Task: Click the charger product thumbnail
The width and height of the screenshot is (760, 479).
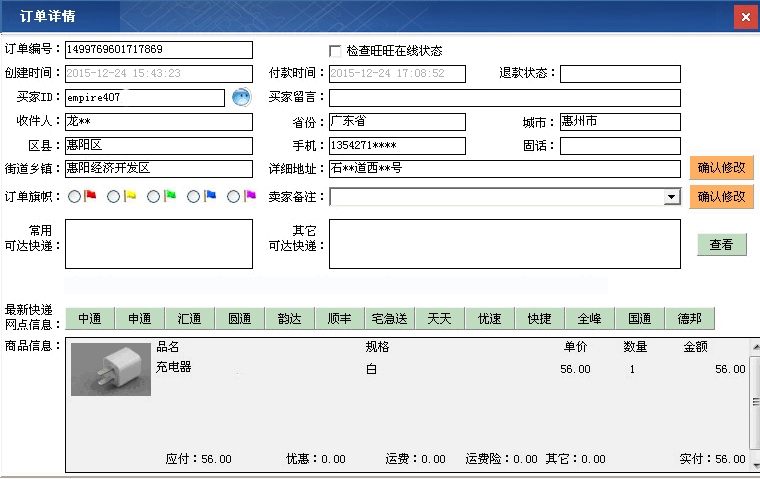Action: point(111,369)
